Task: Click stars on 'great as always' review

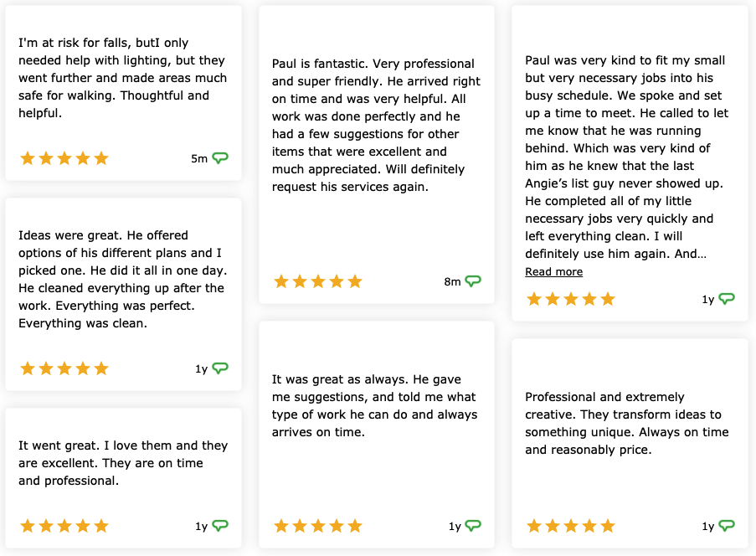Action: pos(318,526)
